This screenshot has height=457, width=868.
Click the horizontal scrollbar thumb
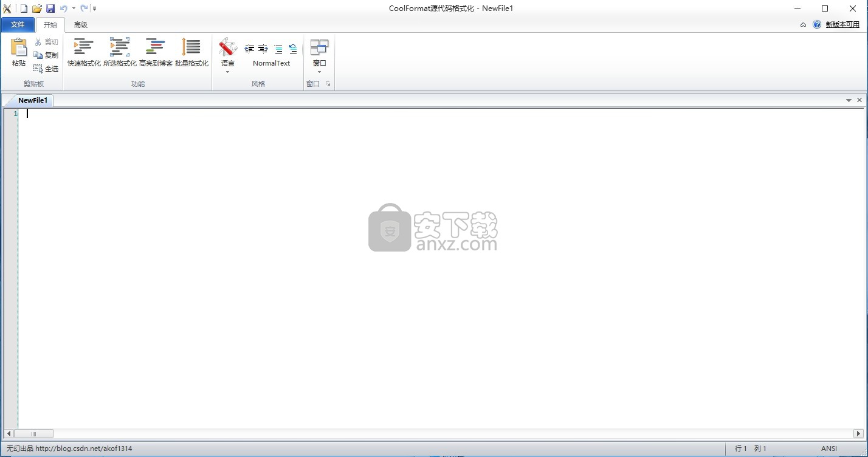click(33, 434)
